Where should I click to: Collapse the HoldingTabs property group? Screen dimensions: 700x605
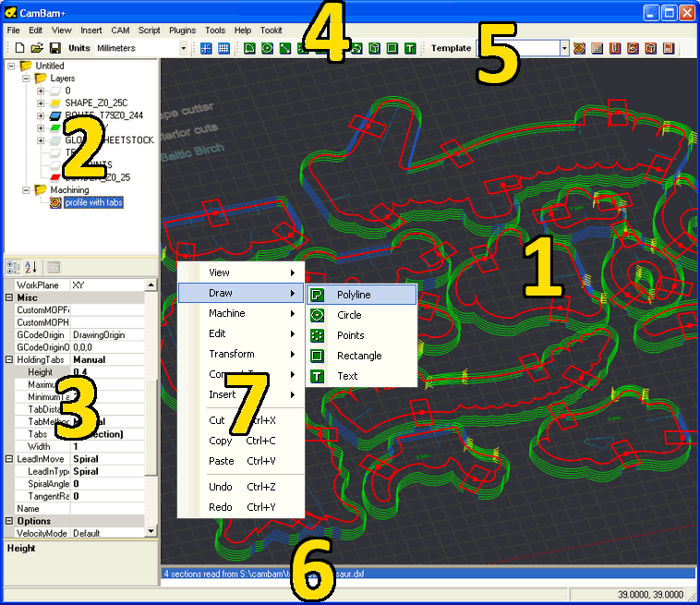pyautogui.click(x=9, y=359)
